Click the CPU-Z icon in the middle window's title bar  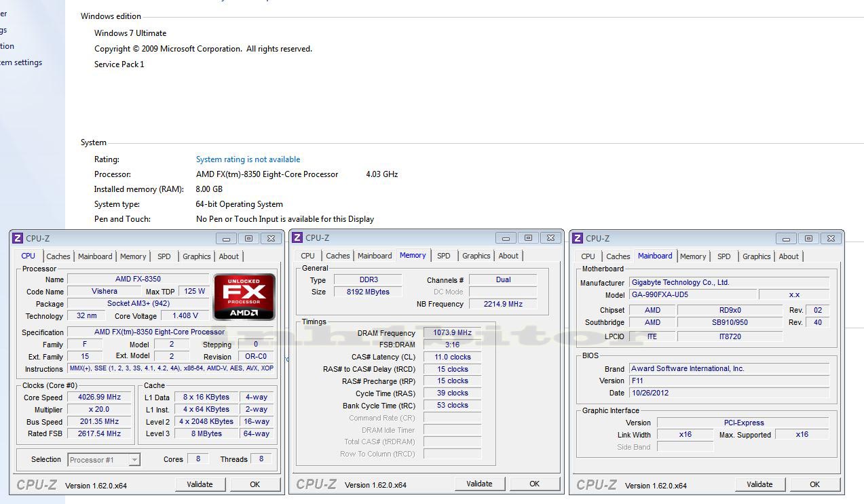tap(297, 237)
